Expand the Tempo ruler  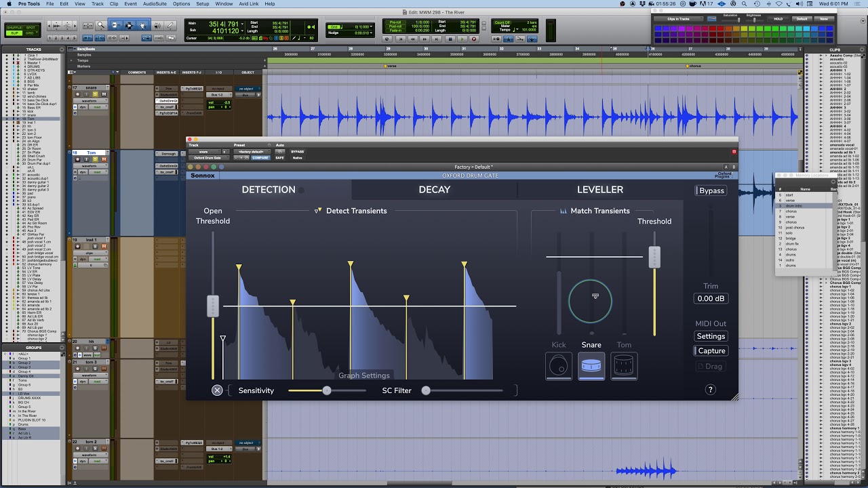73,61
